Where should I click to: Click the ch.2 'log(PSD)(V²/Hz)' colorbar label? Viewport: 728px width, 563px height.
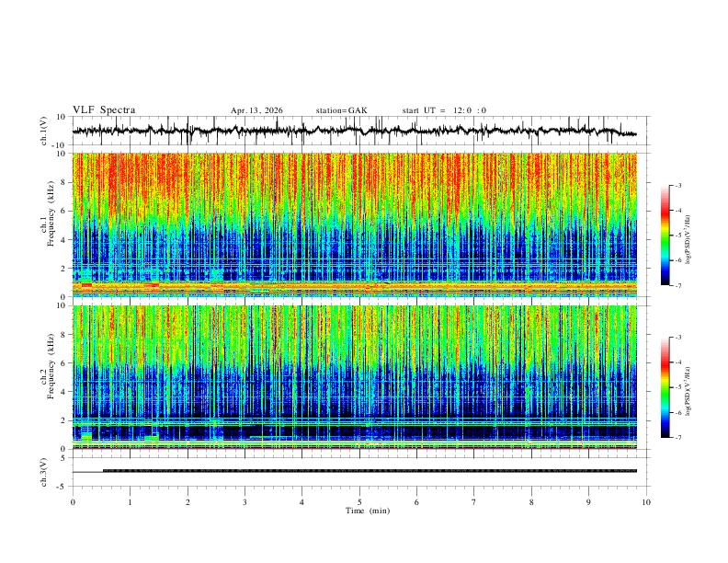(x=688, y=391)
